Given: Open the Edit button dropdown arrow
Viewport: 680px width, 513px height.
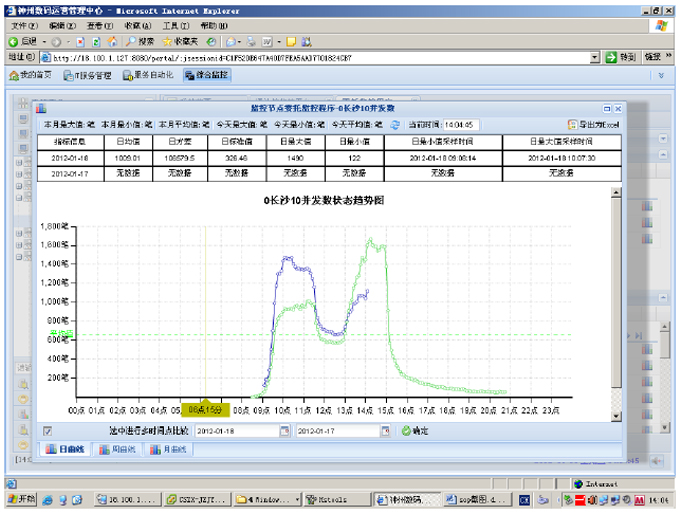Looking at the screenshot, I should [x=279, y=42].
